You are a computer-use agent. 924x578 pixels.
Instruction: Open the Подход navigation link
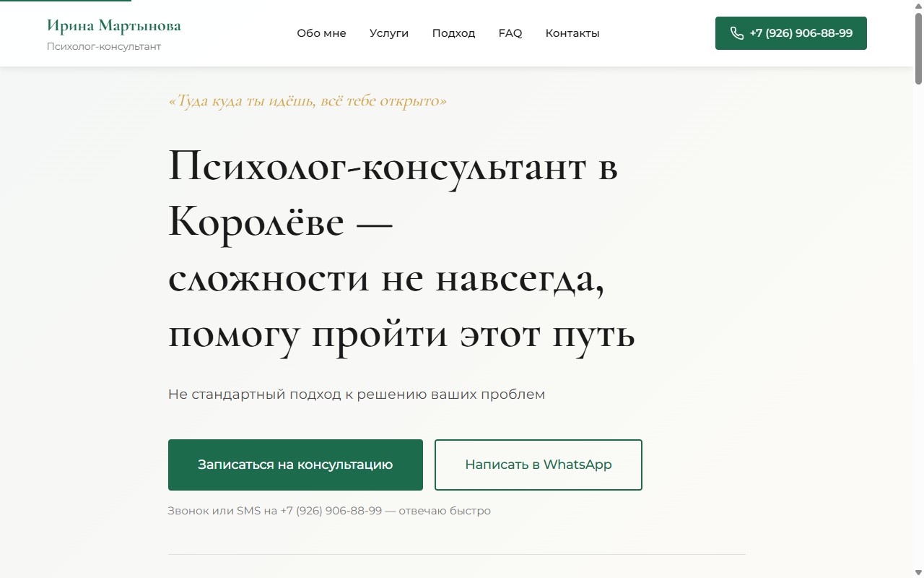[453, 33]
